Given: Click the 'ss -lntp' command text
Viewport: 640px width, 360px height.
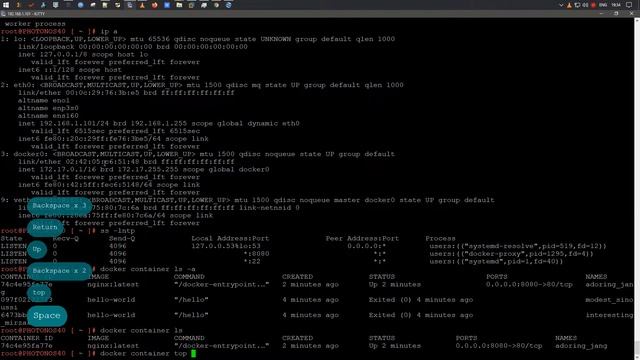Looking at the screenshot, I should point(117,231).
